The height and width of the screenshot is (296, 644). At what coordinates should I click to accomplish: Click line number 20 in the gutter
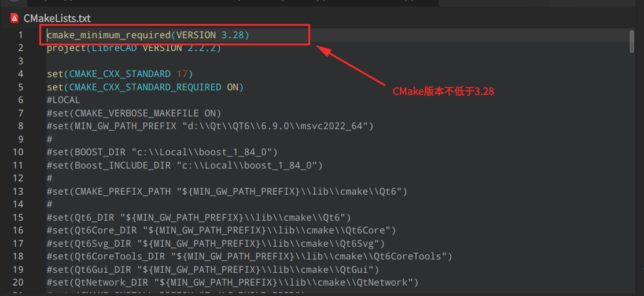[x=18, y=283]
